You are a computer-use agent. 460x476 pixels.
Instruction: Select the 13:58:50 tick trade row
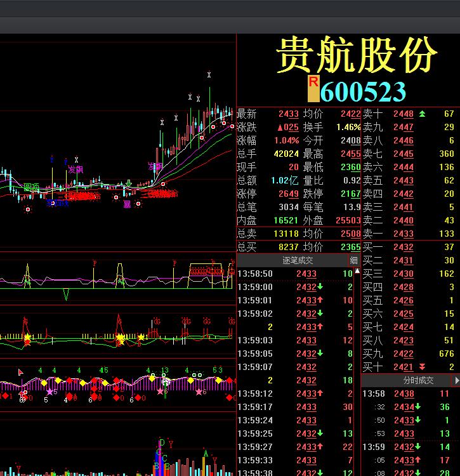click(x=295, y=274)
